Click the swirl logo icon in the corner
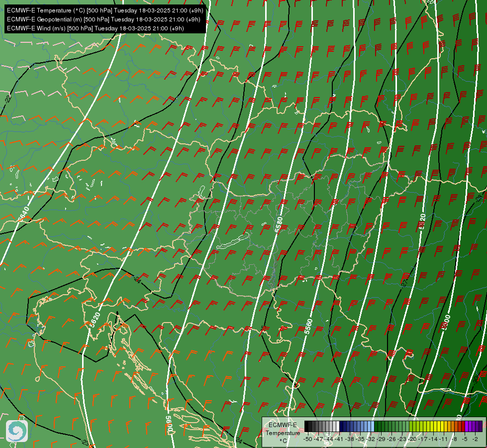 (17, 431)
